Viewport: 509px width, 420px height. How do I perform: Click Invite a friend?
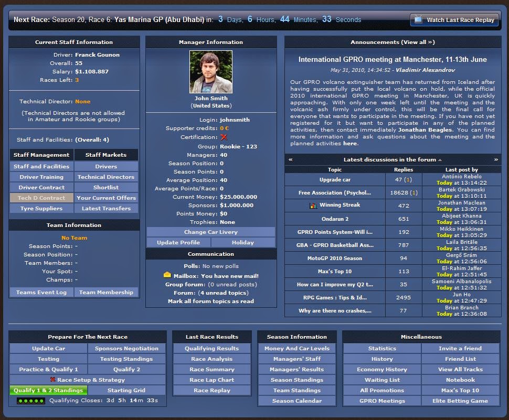[x=460, y=348]
